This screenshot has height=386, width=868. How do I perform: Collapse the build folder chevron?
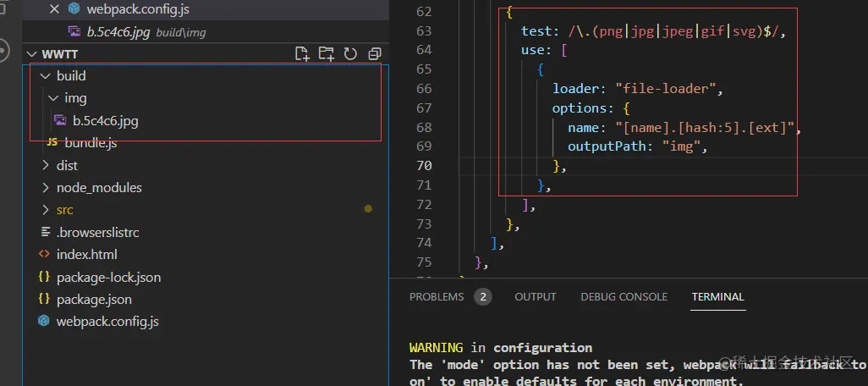click(46, 76)
